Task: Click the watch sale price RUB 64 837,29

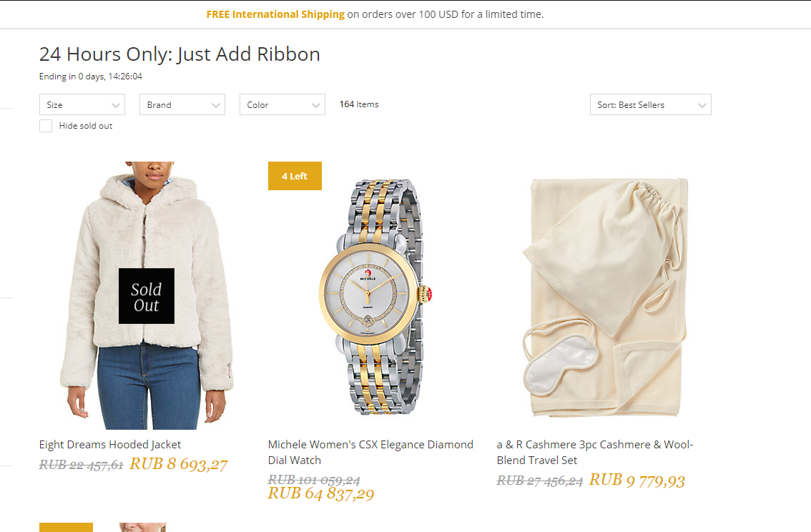Action: (x=321, y=493)
